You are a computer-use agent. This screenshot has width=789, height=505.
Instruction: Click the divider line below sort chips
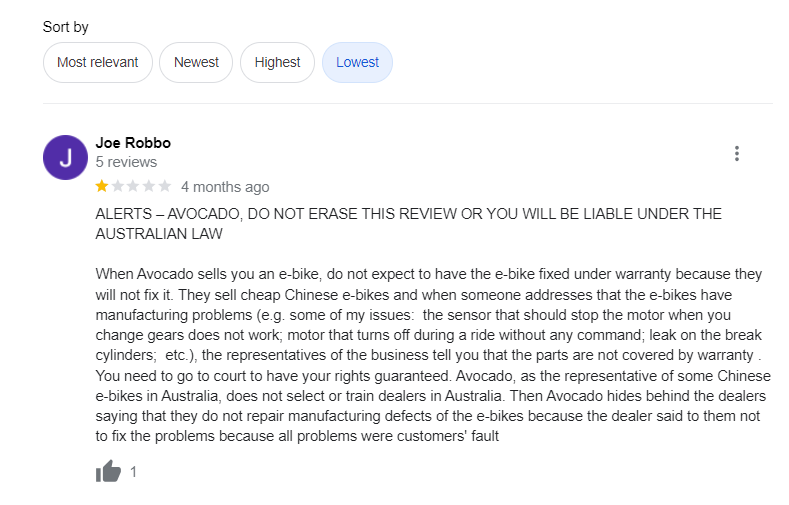pos(408,103)
